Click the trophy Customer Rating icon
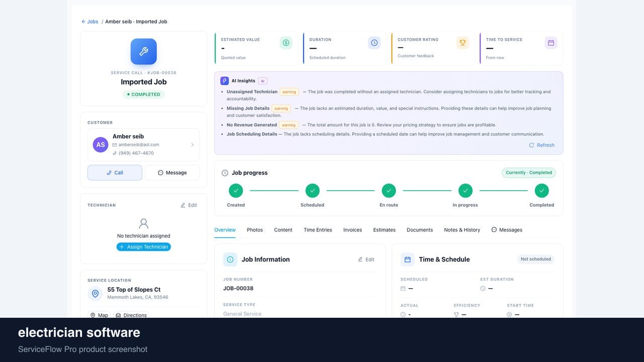The height and width of the screenshot is (362, 644). tap(462, 43)
